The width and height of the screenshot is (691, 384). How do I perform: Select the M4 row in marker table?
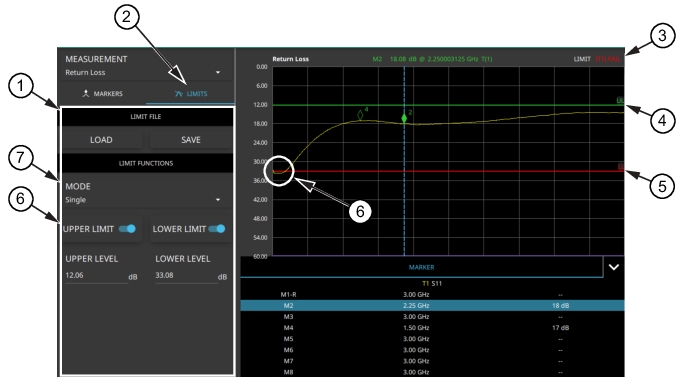432,328
